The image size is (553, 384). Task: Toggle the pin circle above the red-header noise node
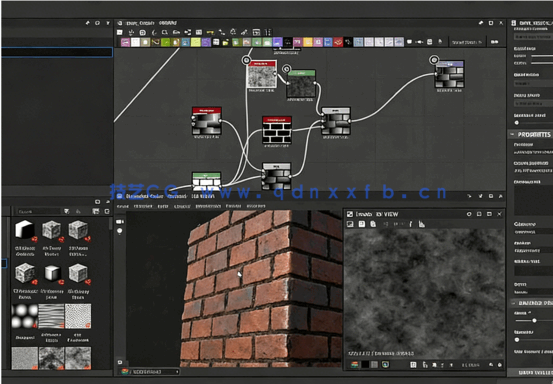tap(246, 60)
